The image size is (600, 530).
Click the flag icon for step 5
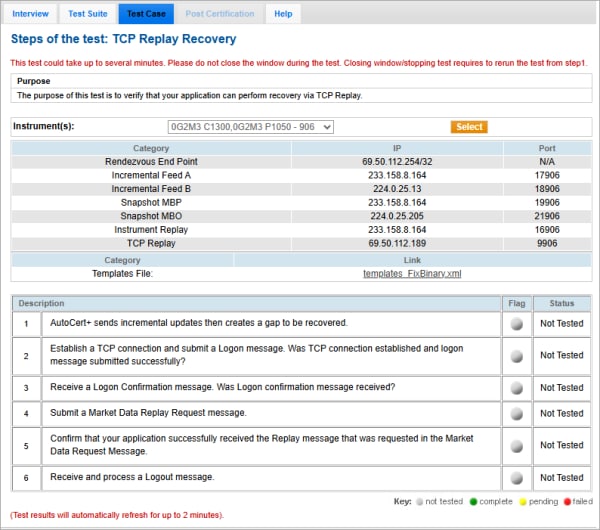point(516,445)
